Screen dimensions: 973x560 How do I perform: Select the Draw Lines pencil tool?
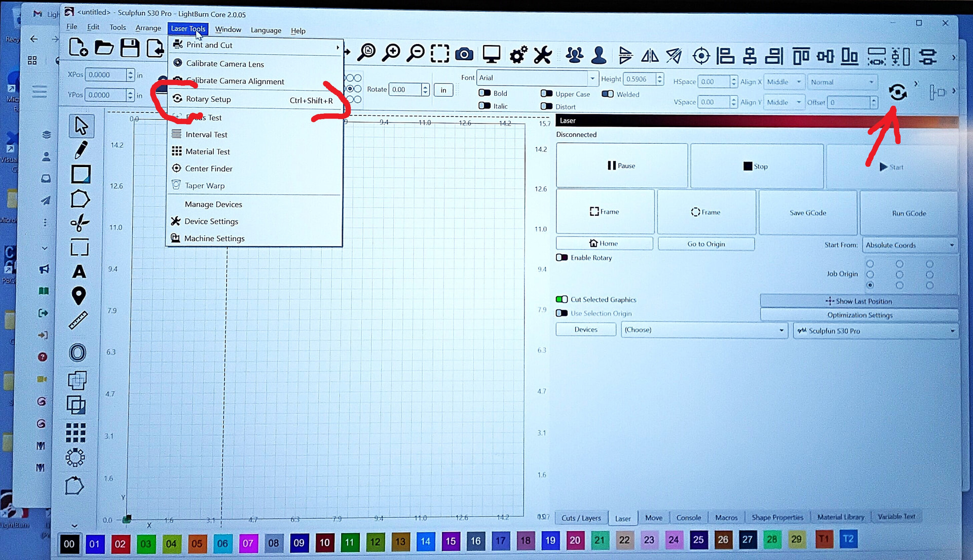(x=81, y=150)
